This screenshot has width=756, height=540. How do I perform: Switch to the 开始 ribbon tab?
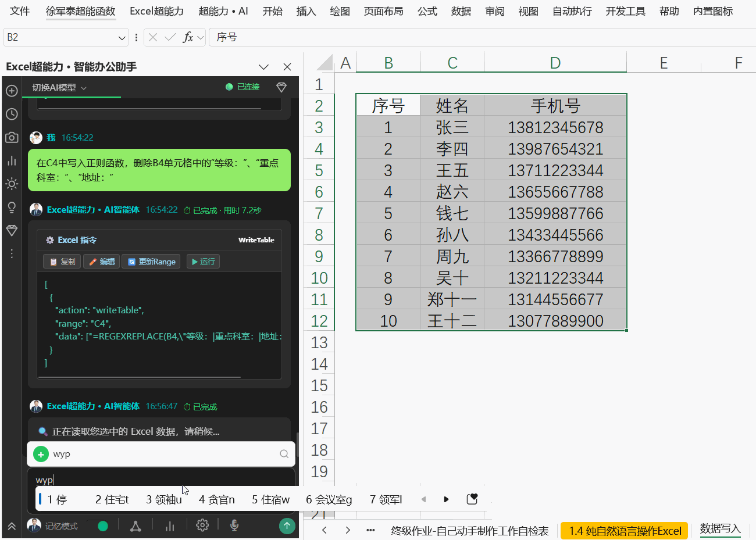coord(272,11)
